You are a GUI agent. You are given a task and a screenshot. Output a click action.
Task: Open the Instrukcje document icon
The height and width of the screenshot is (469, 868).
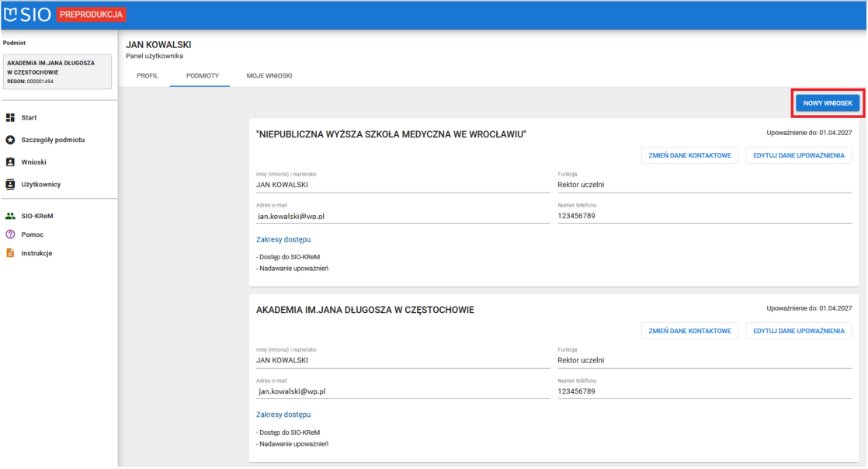tap(11, 253)
